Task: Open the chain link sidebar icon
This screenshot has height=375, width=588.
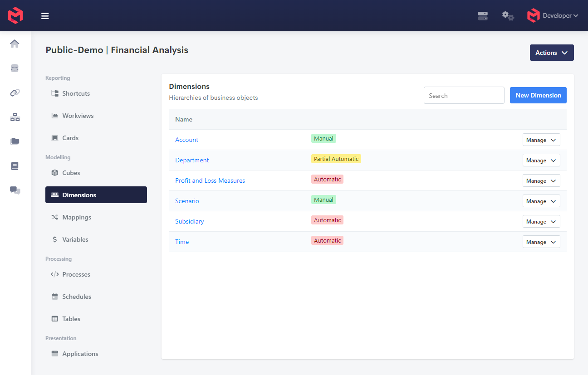Action: [15, 93]
